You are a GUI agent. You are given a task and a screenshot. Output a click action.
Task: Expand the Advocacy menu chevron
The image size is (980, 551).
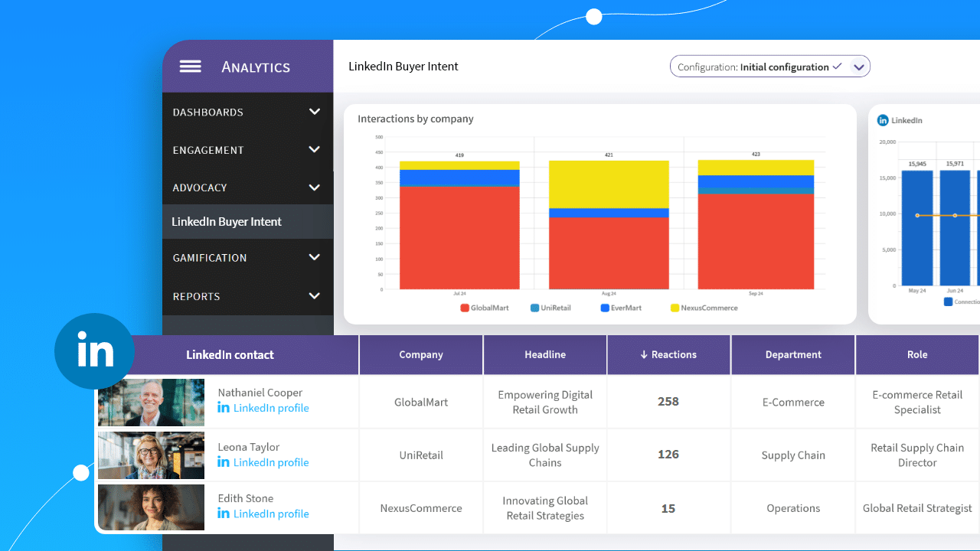314,187
